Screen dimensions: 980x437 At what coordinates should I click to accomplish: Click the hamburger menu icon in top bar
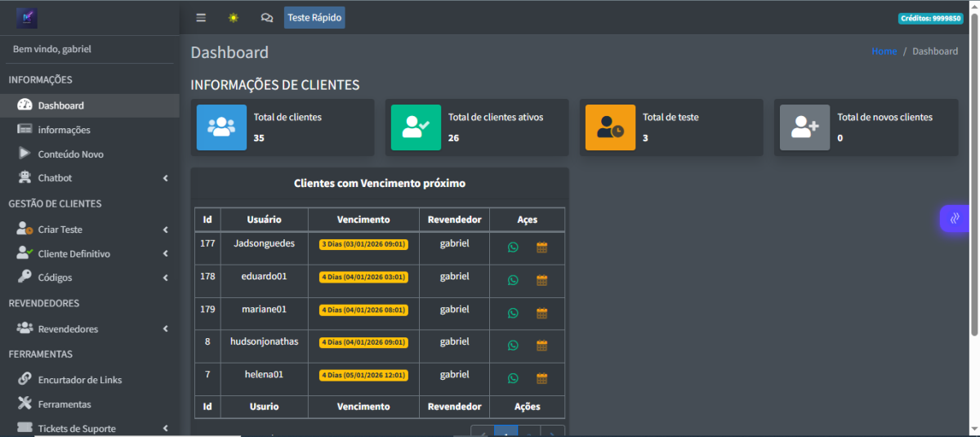pos(201,18)
